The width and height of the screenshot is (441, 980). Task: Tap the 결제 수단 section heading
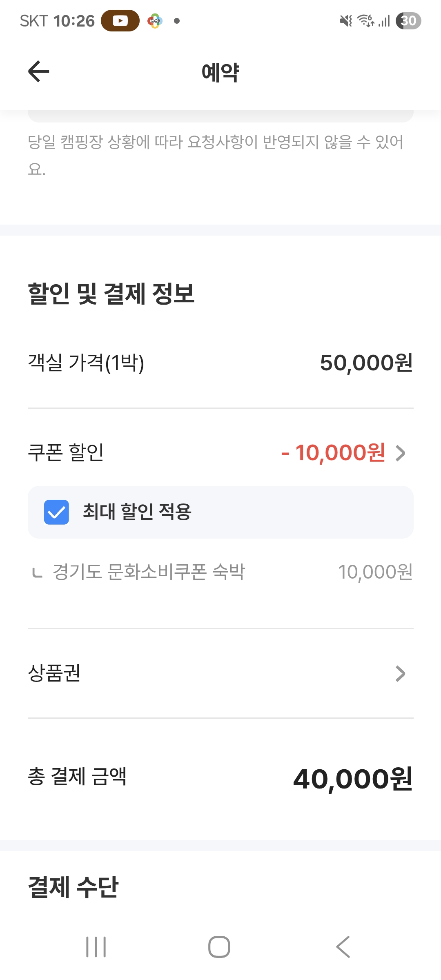click(73, 887)
